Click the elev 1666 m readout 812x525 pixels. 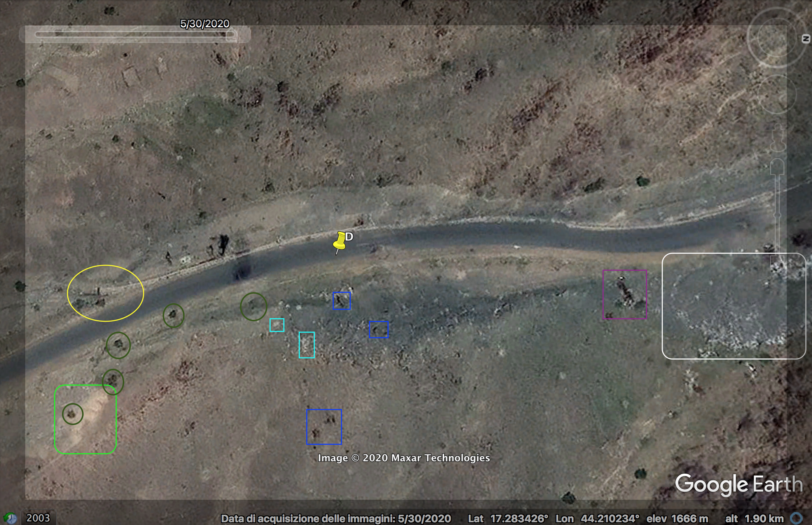677,518
